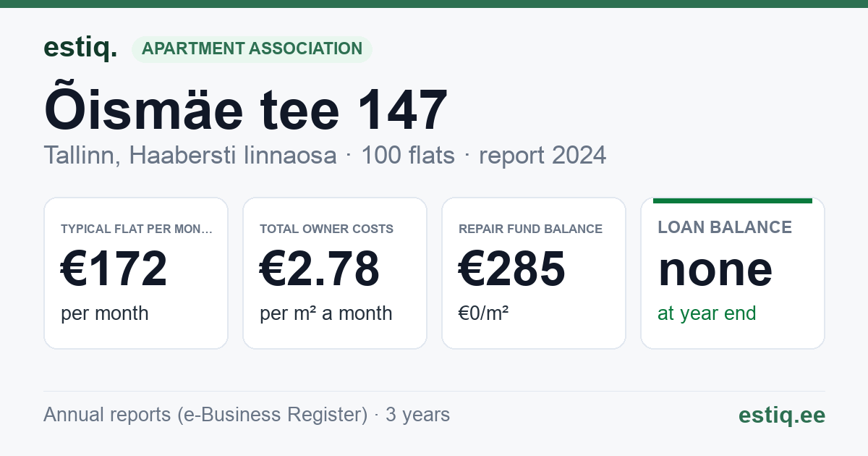Click the TOTAL OWNER COSTS label
Screen dimensions: 868x456
pos(327,229)
